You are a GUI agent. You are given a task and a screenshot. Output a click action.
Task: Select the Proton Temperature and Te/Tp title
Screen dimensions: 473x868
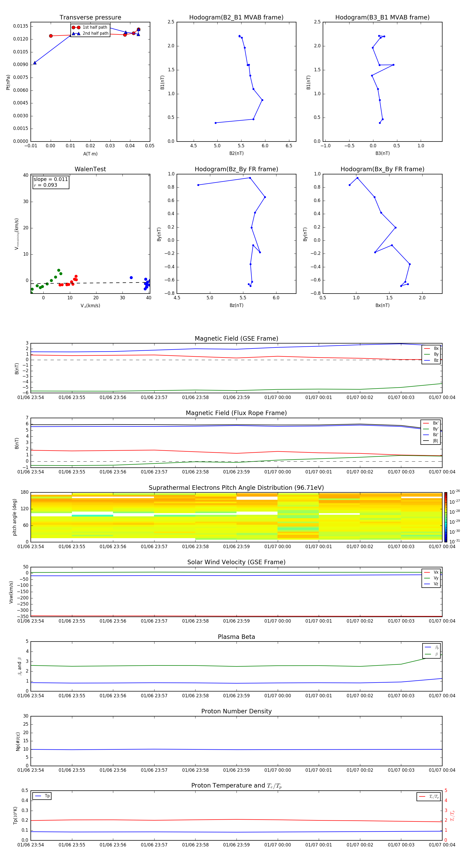click(x=236, y=786)
